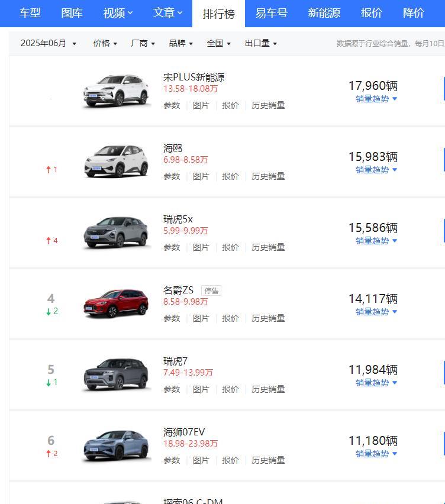The height and width of the screenshot is (504, 445).
Task: View 图片 for 海鸥
Action: click(x=201, y=176)
